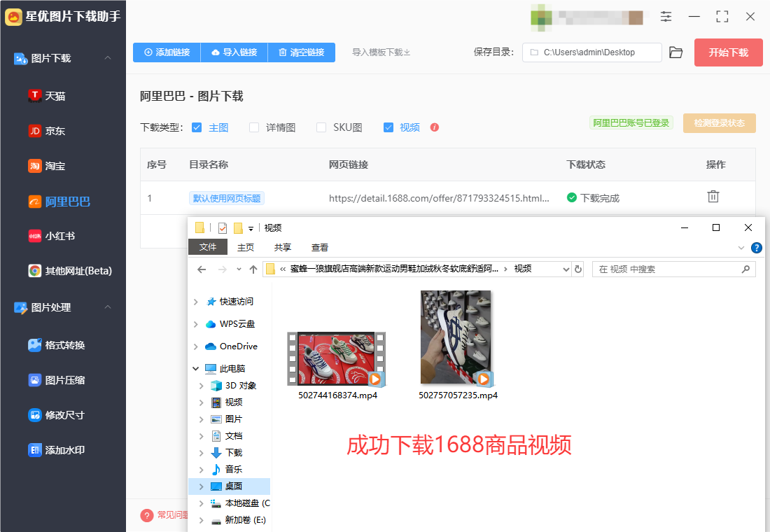Open the Explorer recent locations dropdown

point(239,269)
